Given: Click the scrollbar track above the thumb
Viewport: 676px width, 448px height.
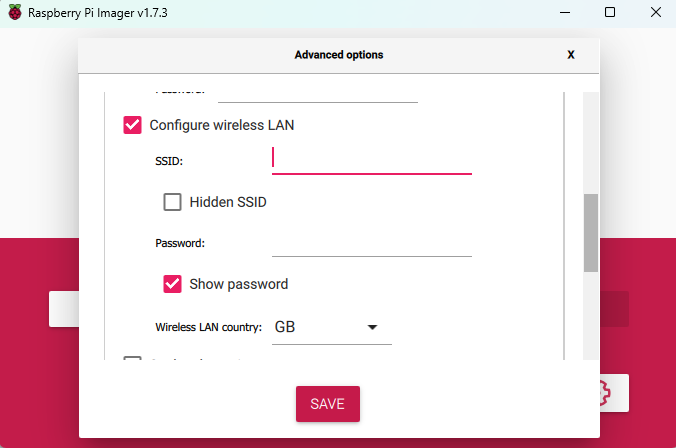Looking at the screenshot, I should (591, 142).
